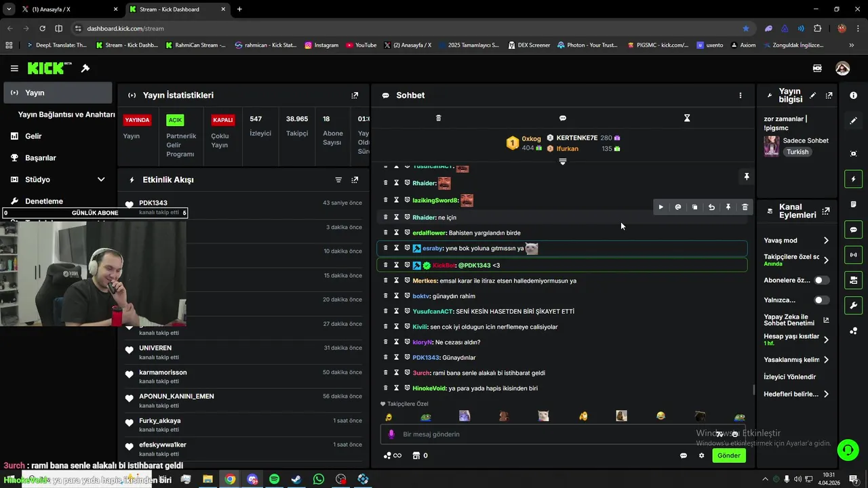The image size is (868, 488).
Task: Open Yayın Bağlantısı ve Anahtarı page
Action: tap(66, 115)
